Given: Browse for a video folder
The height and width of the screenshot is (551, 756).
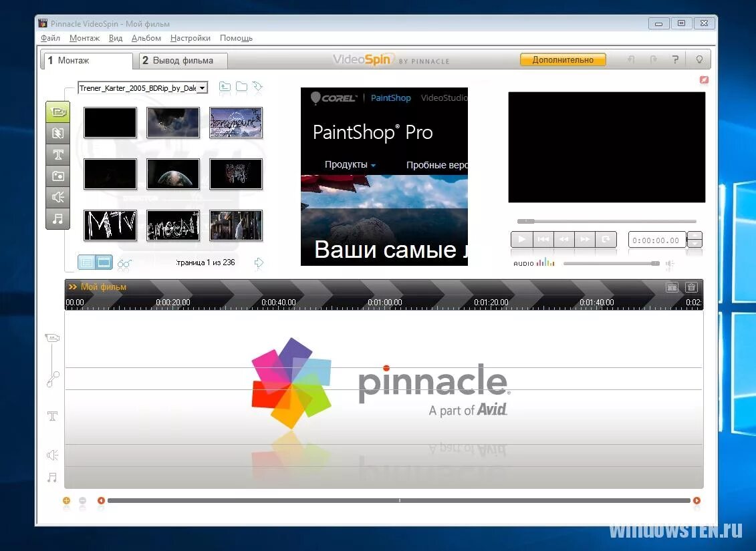Looking at the screenshot, I should tap(241, 87).
